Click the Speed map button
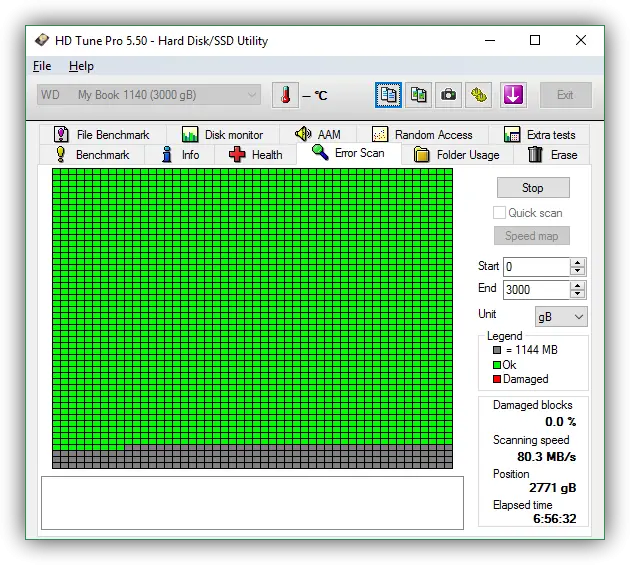This screenshot has width=630, height=565. 532,236
